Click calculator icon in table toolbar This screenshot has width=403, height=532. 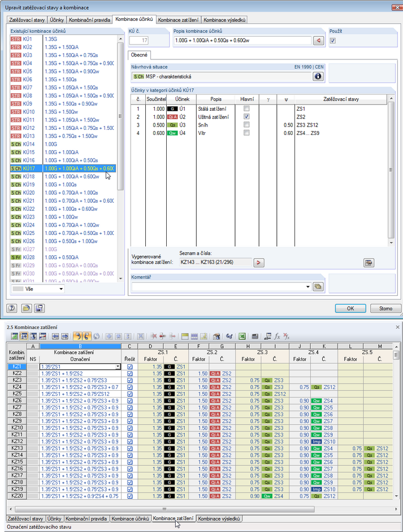pyautogui.click(x=255, y=336)
